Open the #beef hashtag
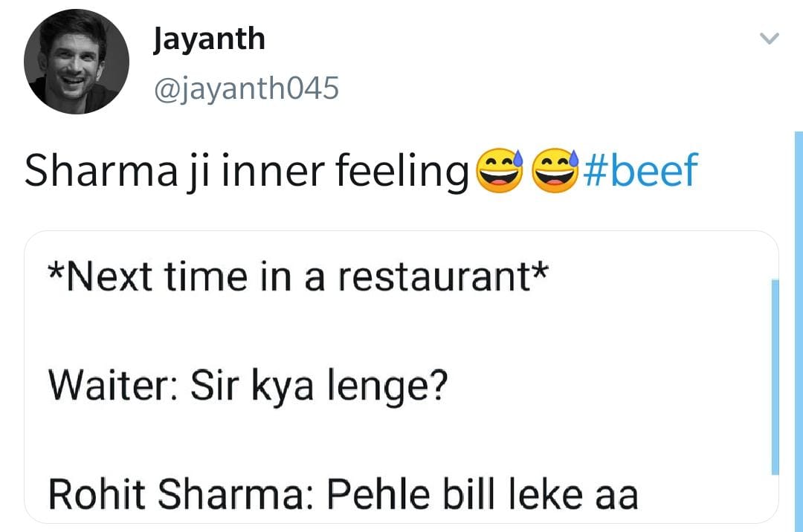 (x=640, y=170)
